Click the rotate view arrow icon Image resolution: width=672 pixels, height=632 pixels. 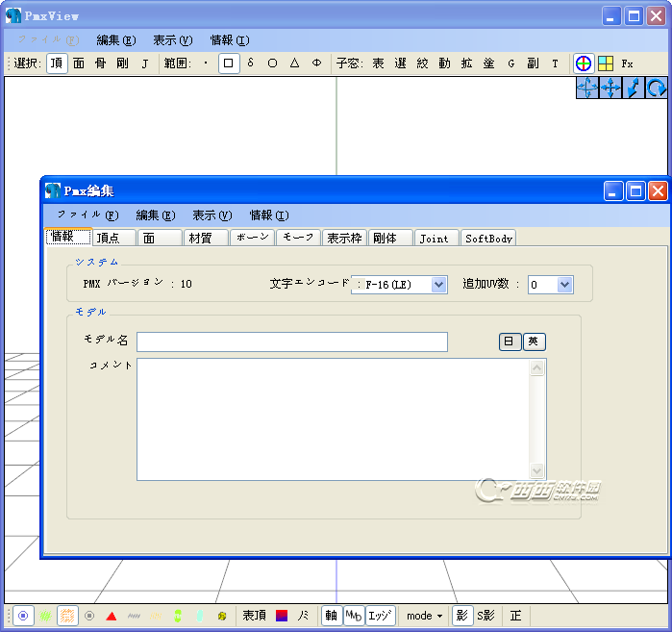657,88
